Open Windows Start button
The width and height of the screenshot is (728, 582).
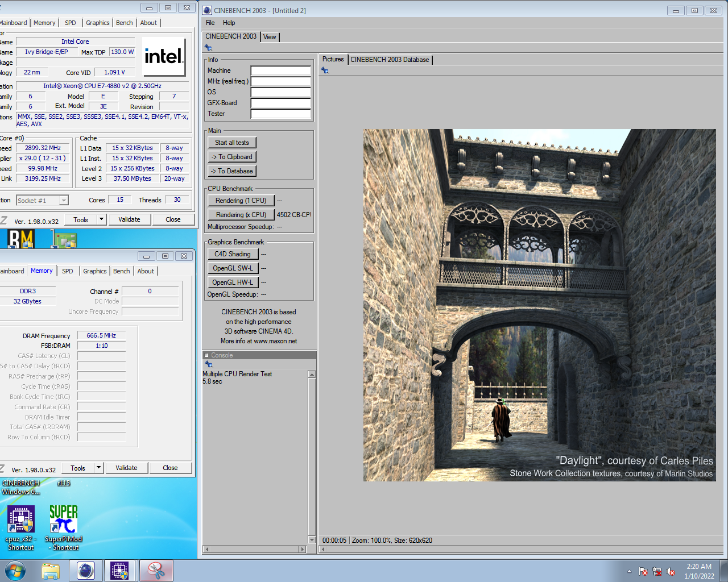(x=15, y=571)
